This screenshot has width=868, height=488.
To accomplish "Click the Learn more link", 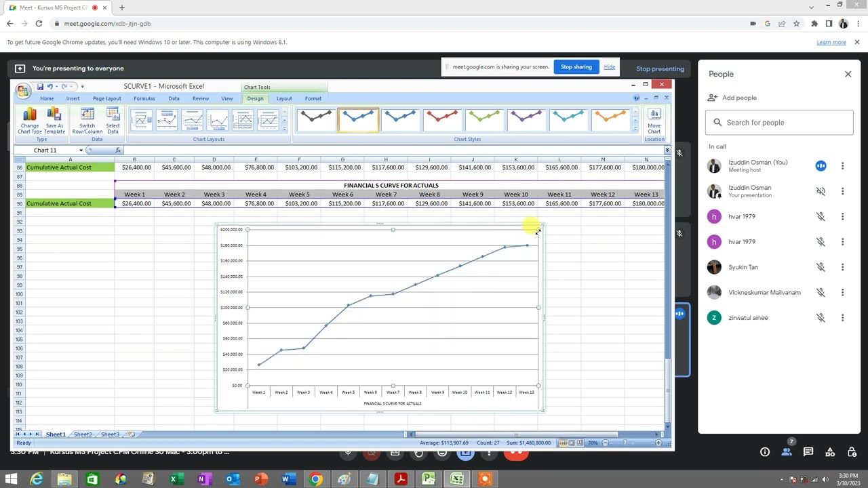I will [831, 42].
